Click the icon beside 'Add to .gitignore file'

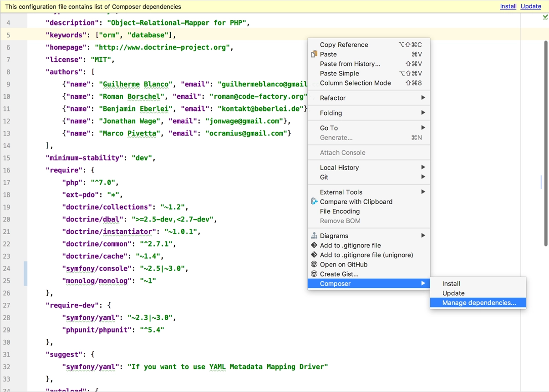point(314,245)
